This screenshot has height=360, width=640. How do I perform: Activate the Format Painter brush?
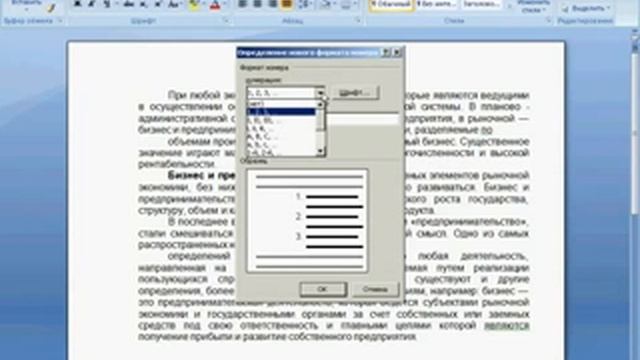pos(51,7)
